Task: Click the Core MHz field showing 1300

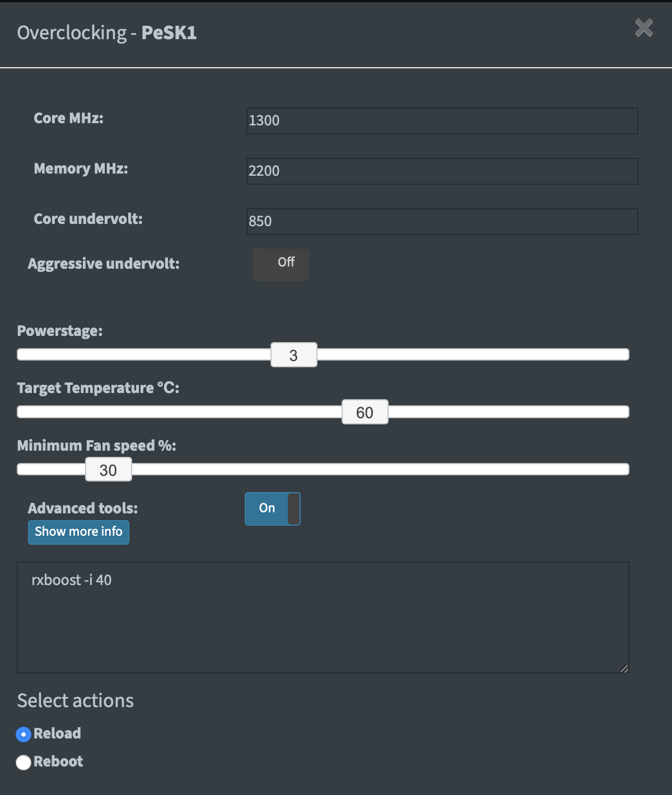Action: click(x=442, y=121)
